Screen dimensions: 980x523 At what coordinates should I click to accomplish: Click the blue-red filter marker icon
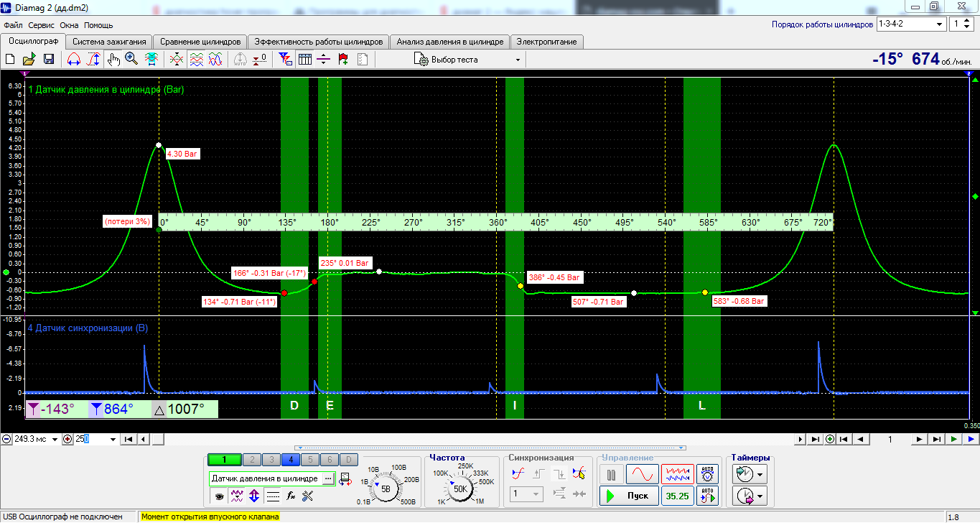pyautogui.click(x=285, y=60)
